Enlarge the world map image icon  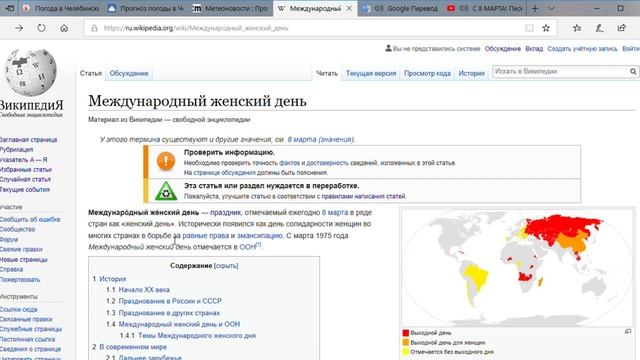628,331
